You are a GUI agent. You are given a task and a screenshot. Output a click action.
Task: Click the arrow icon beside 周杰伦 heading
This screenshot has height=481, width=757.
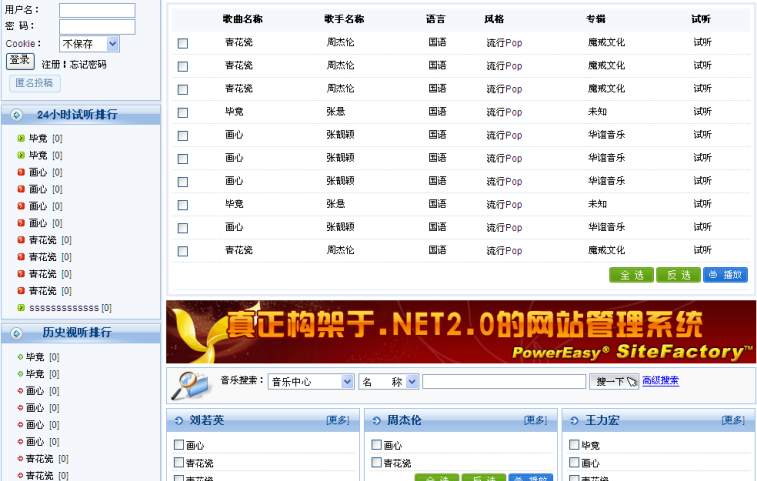tap(376, 421)
